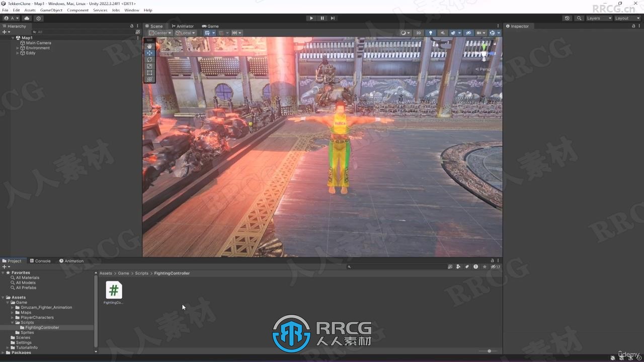Click Game in the breadcrumb path
The width and height of the screenshot is (644, 362).
pyautogui.click(x=123, y=273)
